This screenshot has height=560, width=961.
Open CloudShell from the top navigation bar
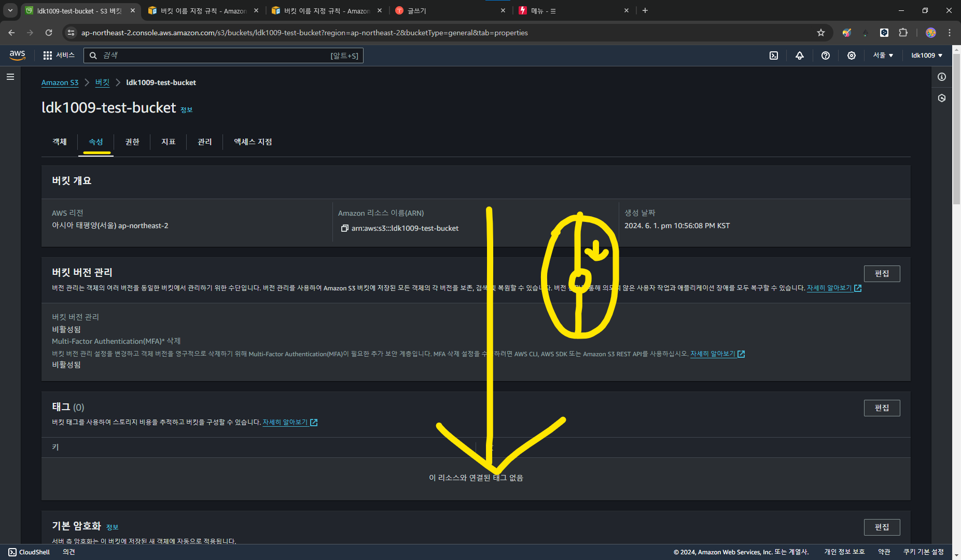(774, 55)
